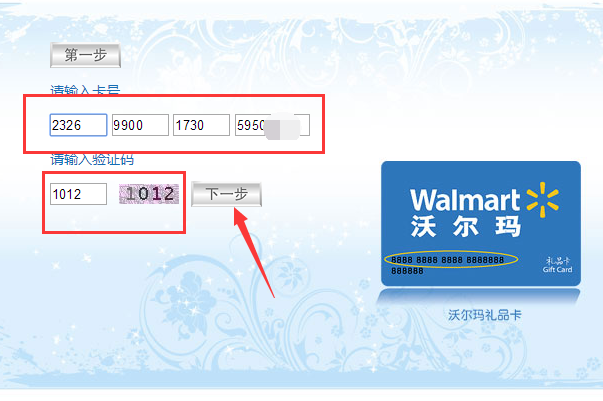
Task: Click the third card field showing 1730
Action: click(202, 125)
